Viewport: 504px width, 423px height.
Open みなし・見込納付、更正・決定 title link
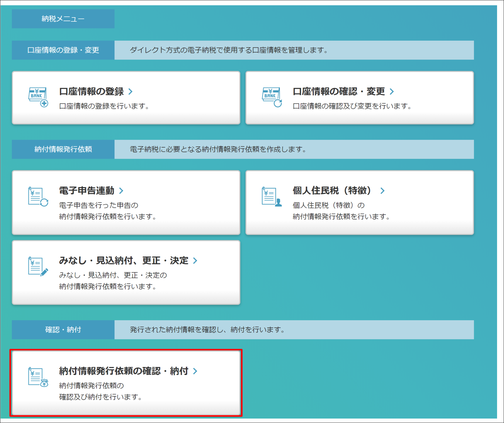124,260
